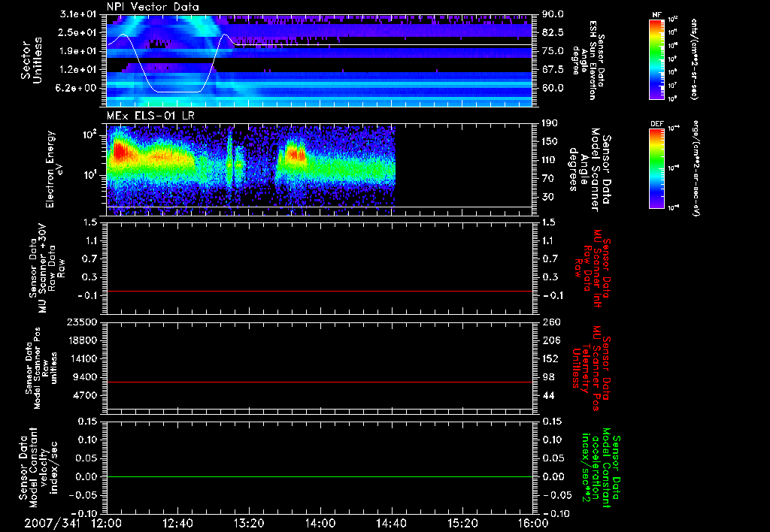Click the NF flux color bar

click(656, 59)
